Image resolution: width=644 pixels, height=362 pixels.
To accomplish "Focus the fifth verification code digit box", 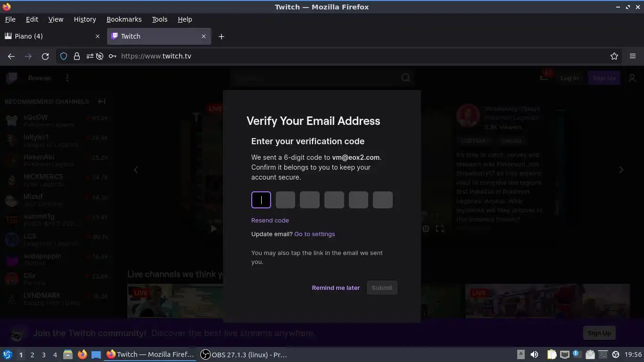I will pyautogui.click(x=358, y=200).
